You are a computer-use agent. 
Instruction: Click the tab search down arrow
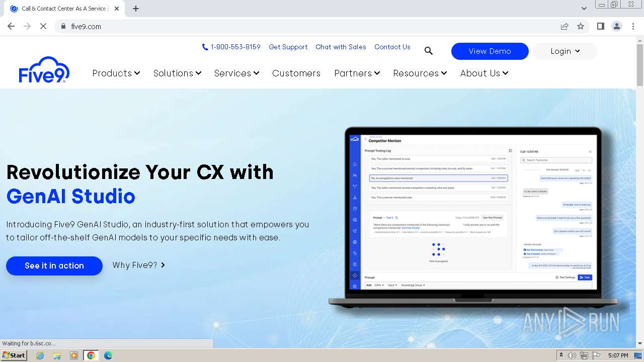584,9
